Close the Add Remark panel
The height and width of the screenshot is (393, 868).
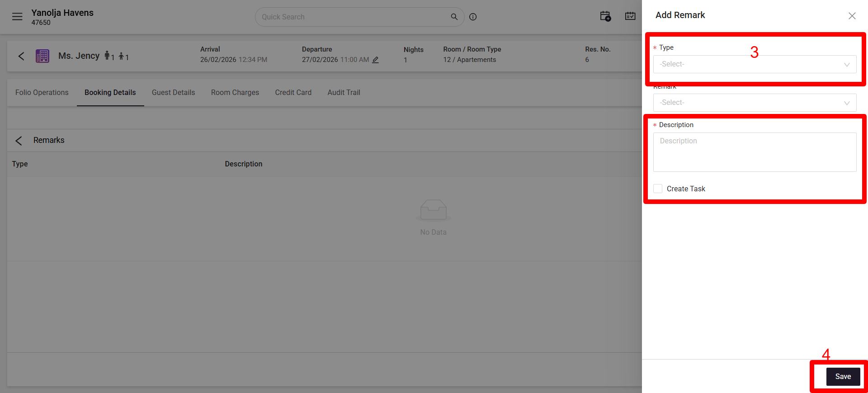852,16
